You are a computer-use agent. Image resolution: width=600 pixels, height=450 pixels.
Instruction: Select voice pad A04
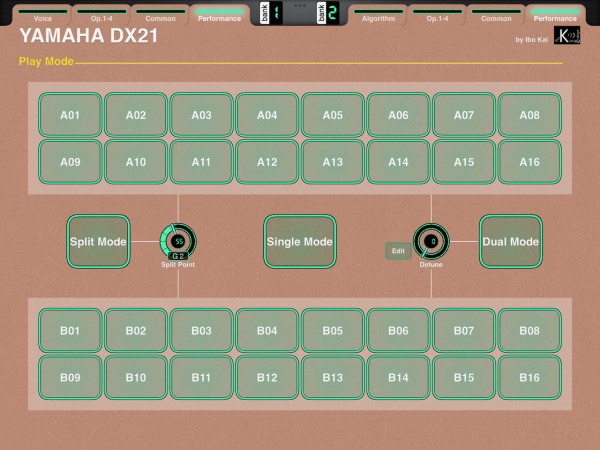tap(267, 115)
